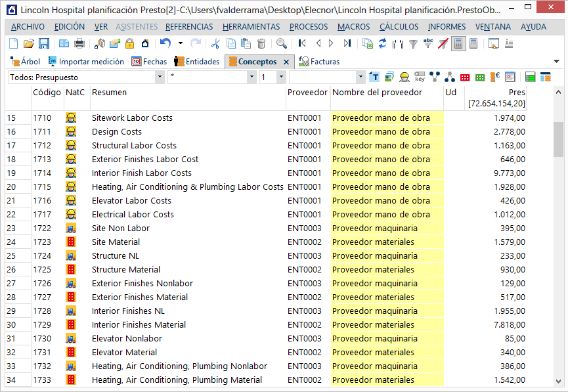
Task: Click the red grid icon in the toolbar
Action: pyautogui.click(x=465, y=77)
